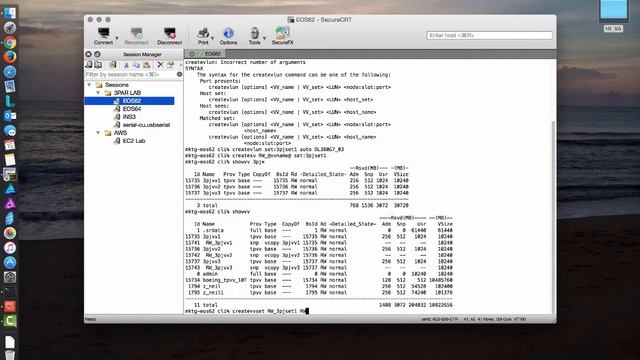This screenshot has width=640, height=360.
Task: Close the Session Manager panel
Action: tap(89, 54)
